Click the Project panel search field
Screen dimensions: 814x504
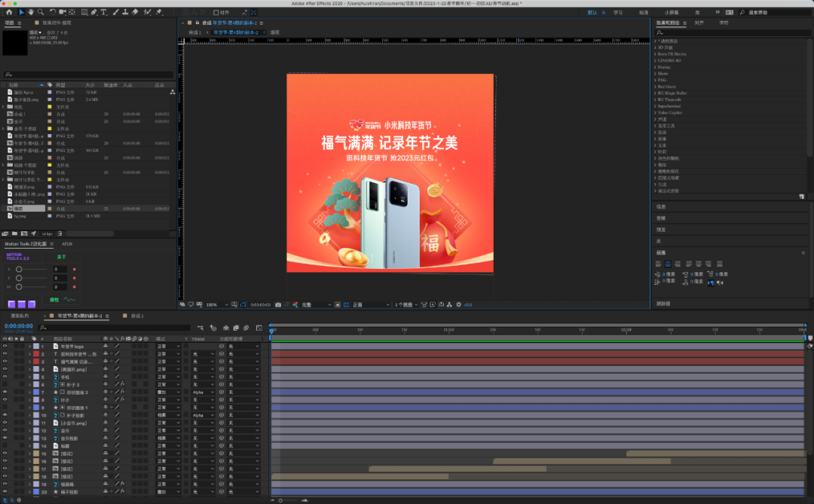(x=89, y=75)
